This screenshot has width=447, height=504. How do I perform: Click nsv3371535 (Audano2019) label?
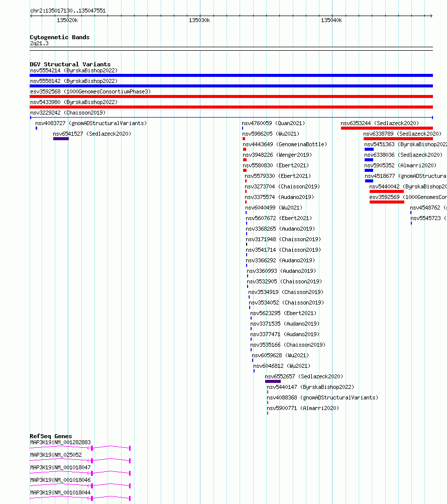pos(285,324)
